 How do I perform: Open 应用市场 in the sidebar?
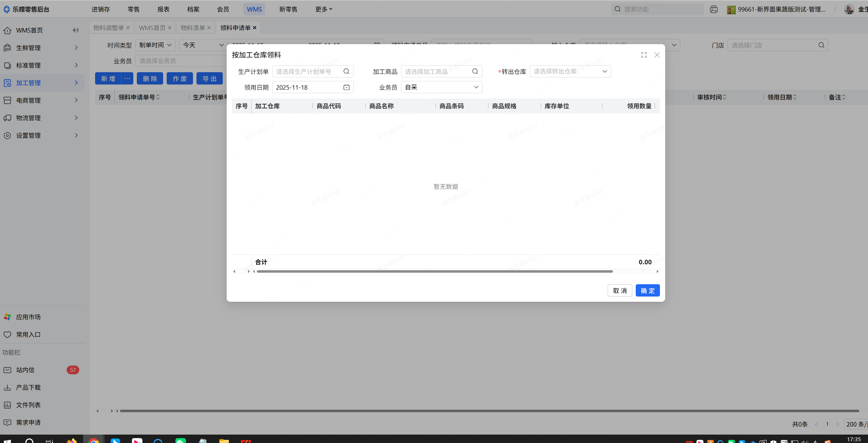tap(28, 317)
